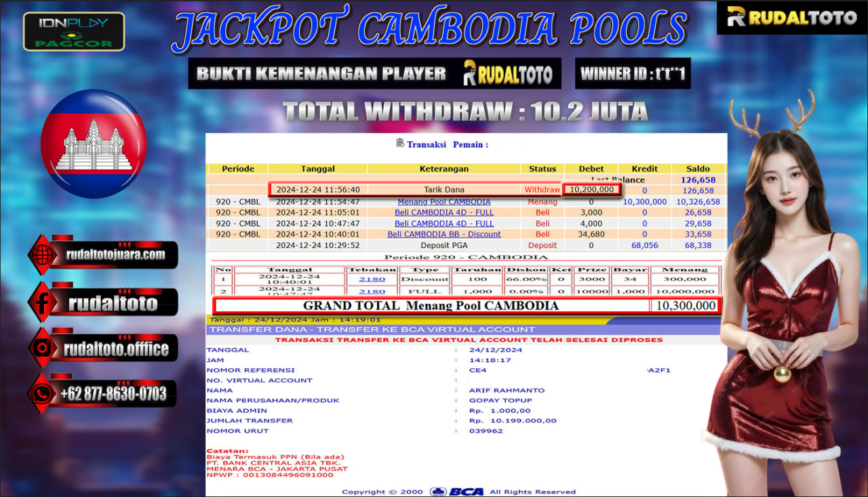The width and height of the screenshot is (868, 497).
Task: Click tebakan 2180 link in row 1
Action: [x=372, y=279]
